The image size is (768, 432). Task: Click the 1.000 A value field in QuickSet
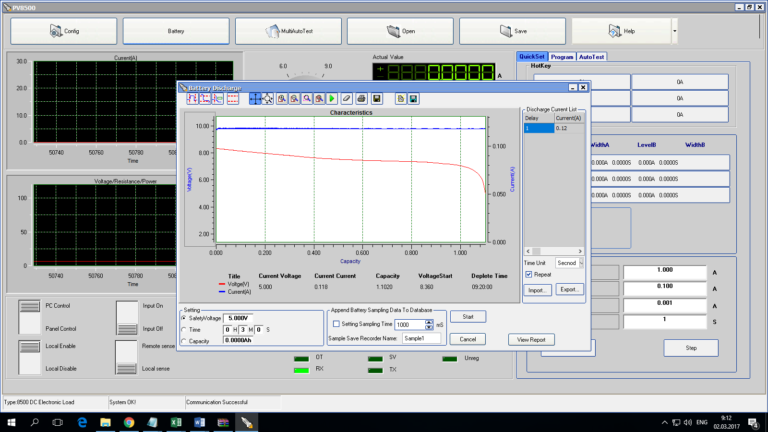[x=665, y=272]
